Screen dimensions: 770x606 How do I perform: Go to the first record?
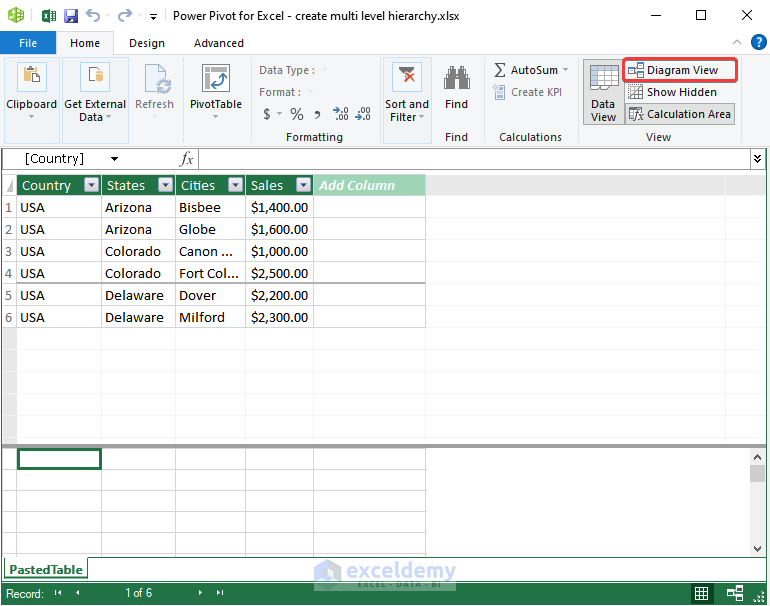pyautogui.click(x=58, y=593)
